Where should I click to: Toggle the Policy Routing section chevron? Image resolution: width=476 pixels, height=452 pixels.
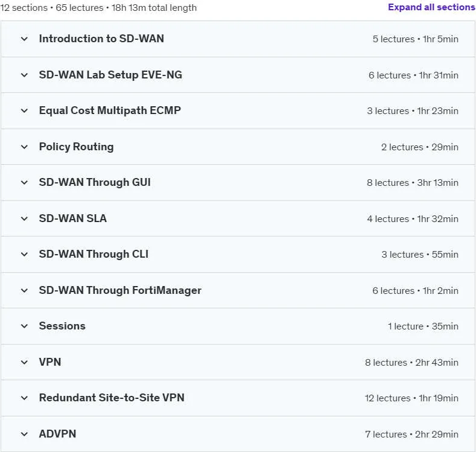24,147
